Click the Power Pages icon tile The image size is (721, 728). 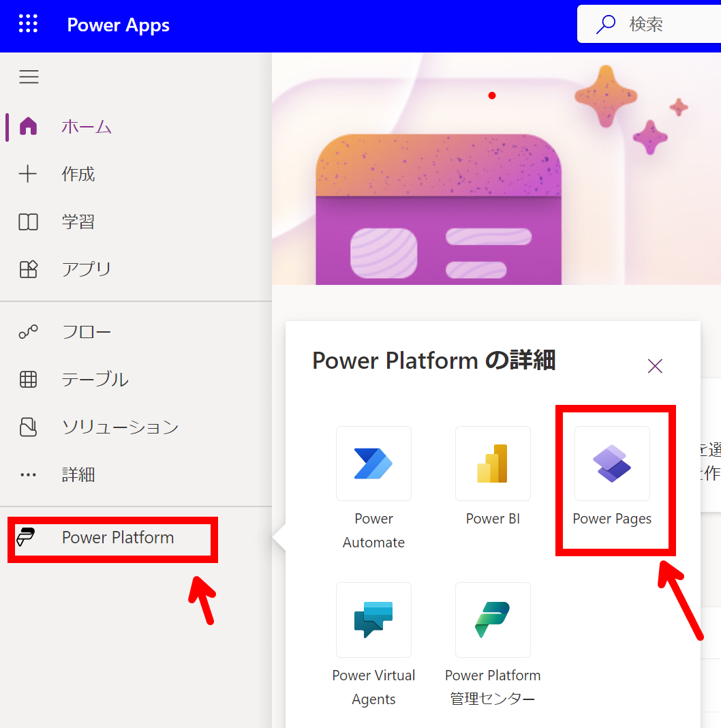click(613, 464)
